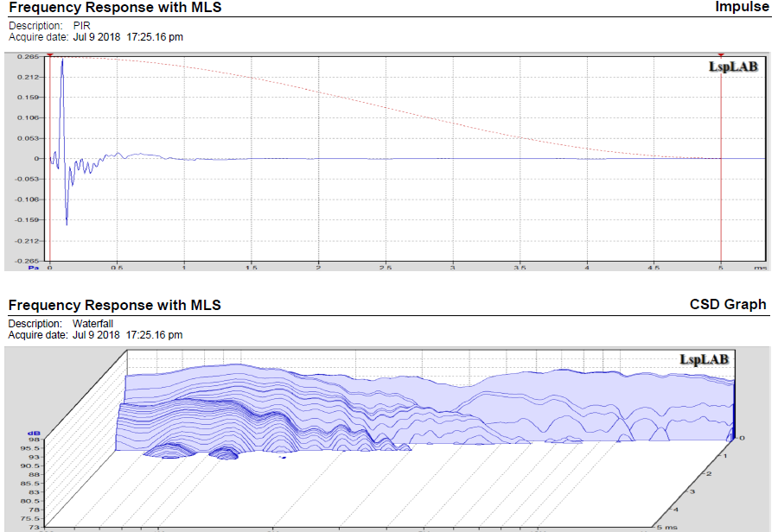778x532 pixels.
Task: Click the 0.159 label on the impulse Y axis
Action: tap(28, 98)
